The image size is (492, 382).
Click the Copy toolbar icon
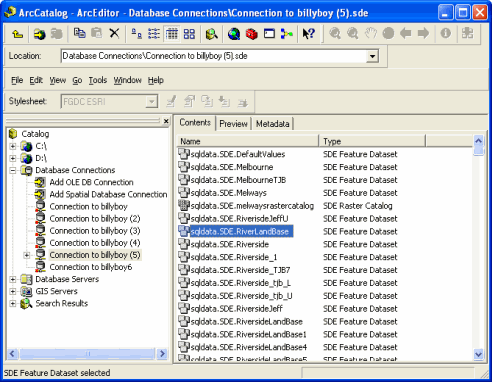[x=79, y=33]
